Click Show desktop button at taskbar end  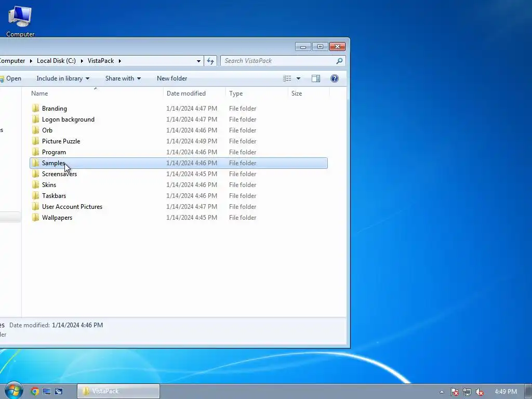tap(528, 392)
